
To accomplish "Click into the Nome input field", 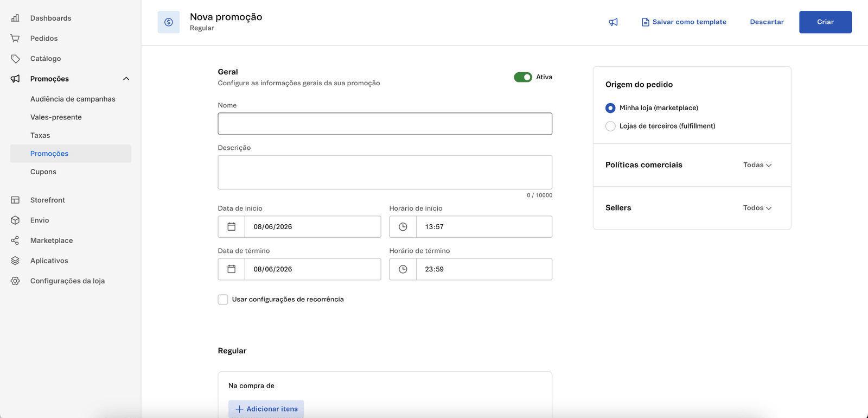I will pos(385,124).
